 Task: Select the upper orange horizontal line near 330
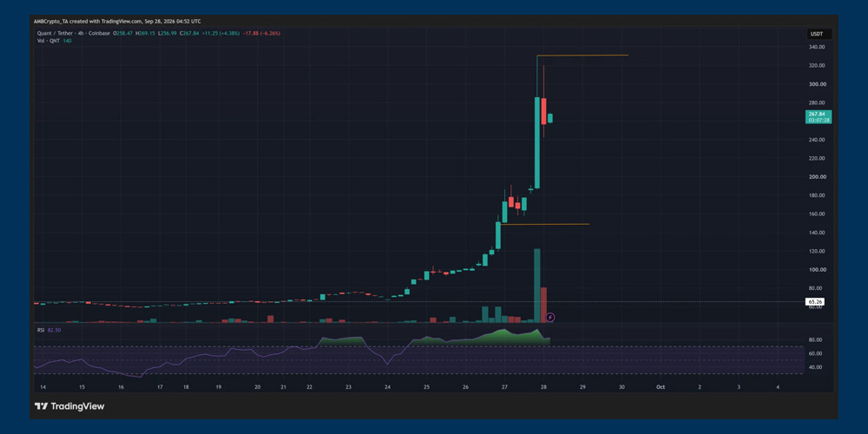click(x=582, y=56)
